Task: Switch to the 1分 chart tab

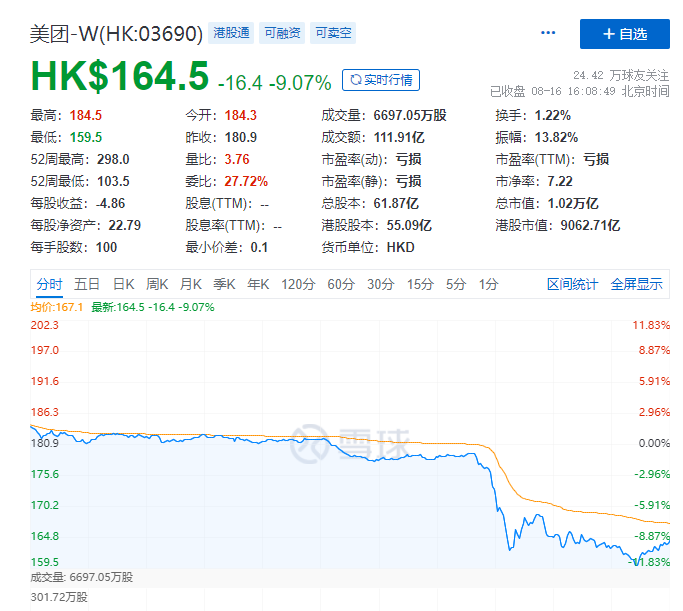Action: 489,284
